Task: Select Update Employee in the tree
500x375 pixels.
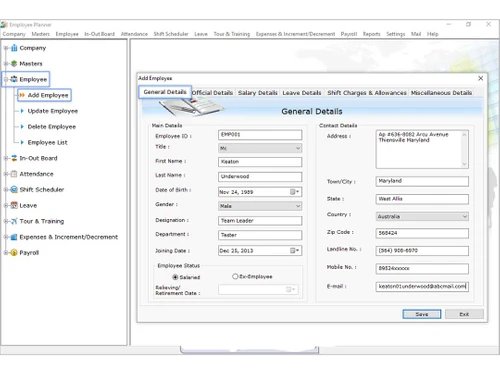Action: pos(53,111)
